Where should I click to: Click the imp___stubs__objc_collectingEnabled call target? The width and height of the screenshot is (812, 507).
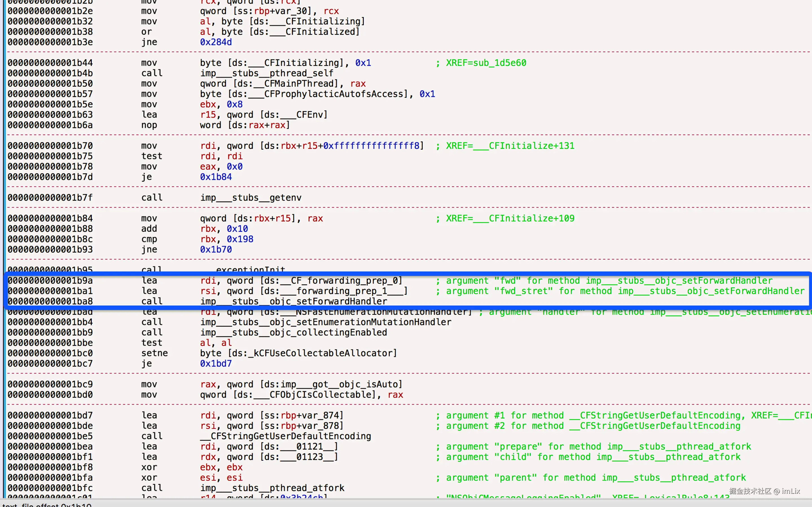[x=293, y=333]
